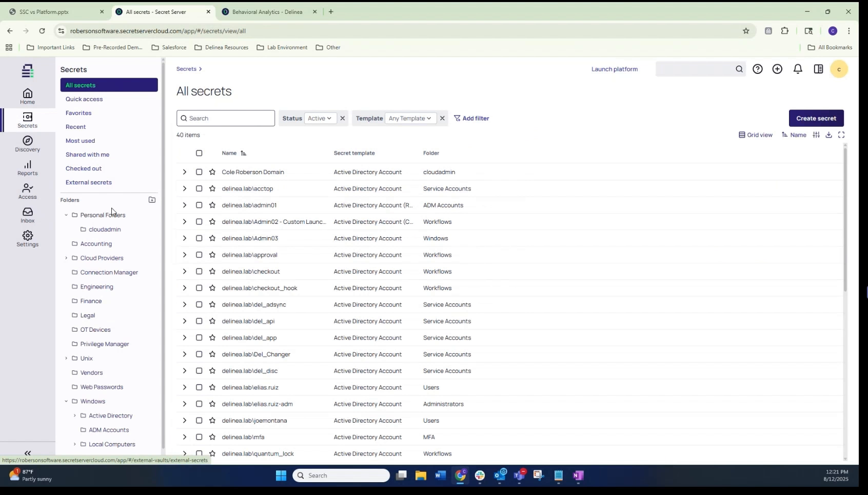Open the Inbox from the left sidebar
Screen dimensions: 868x495
(27, 215)
